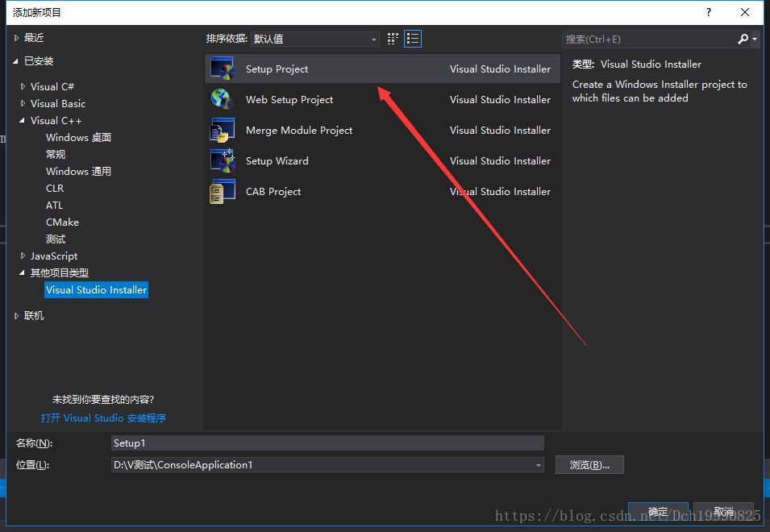Viewport: 770px width, 532px height.
Task: Click the Setup Wizard name text
Action: click(277, 161)
